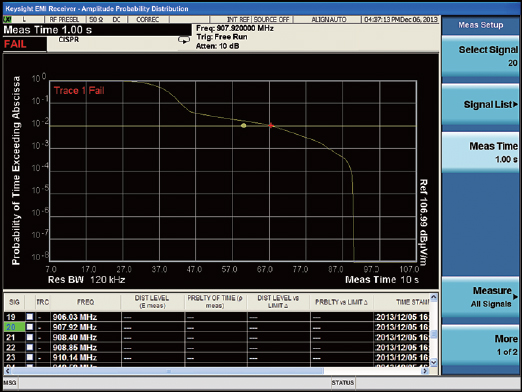Select the 908.85 MHz frequency cell
The width and height of the screenshot is (522, 392).
(x=85, y=347)
